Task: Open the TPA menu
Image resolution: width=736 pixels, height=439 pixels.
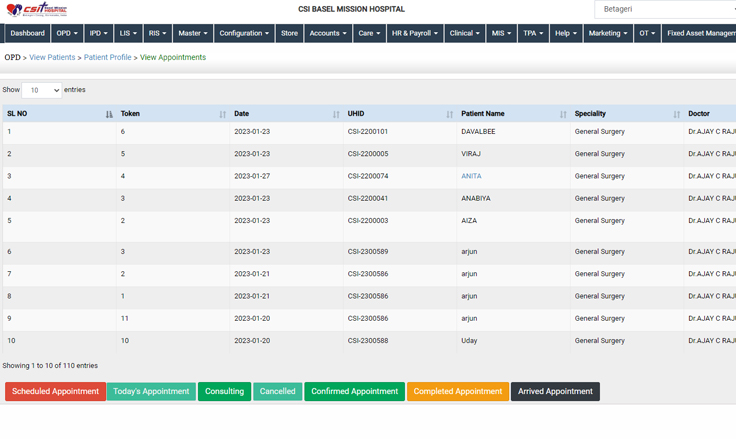Action: [533, 33]
